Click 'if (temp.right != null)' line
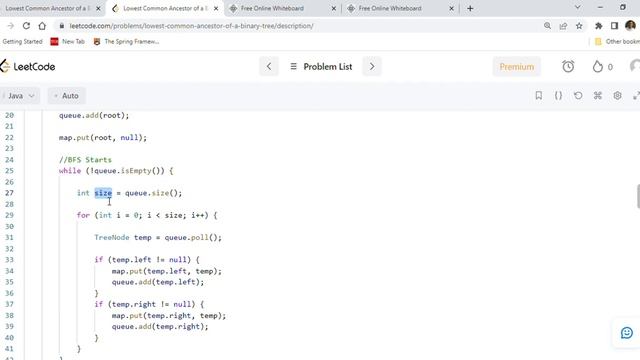 (x=149, y=304)
